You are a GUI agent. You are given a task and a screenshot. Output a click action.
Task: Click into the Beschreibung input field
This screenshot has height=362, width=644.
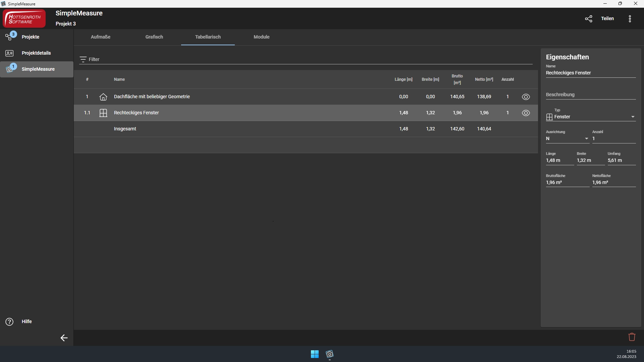pos(590,95)
